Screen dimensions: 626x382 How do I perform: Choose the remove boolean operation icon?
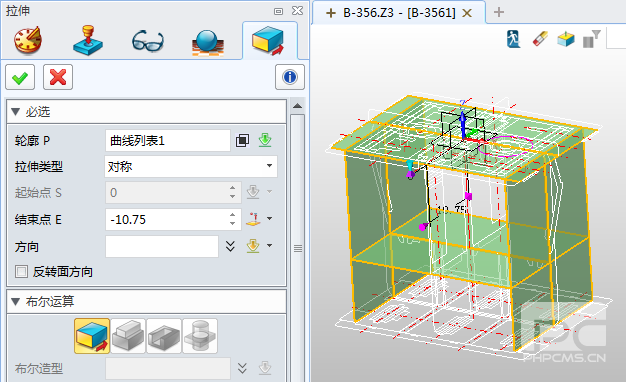pyautogui.click(x=164, y=336)
